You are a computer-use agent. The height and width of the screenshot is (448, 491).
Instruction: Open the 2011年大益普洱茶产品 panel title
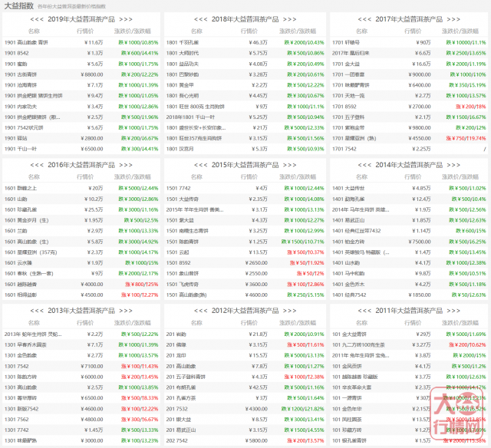(409, 311)
